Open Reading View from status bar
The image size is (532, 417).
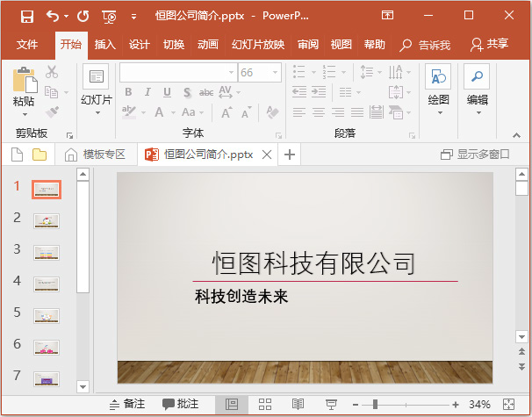298,404
